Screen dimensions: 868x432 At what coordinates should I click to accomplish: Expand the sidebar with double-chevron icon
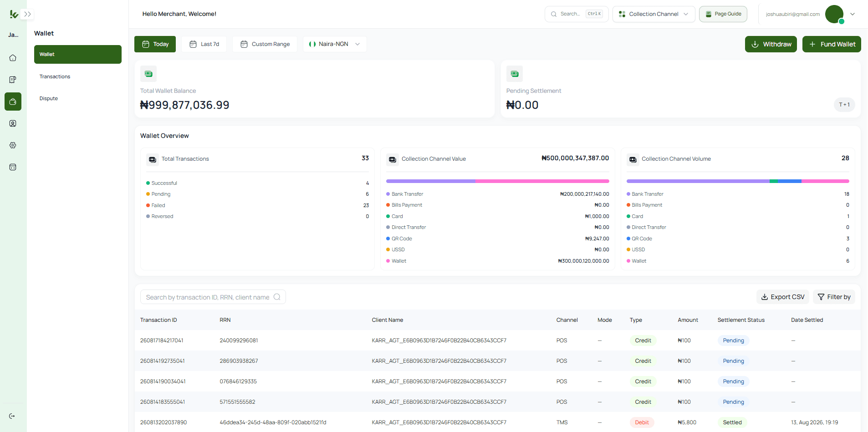click(x=27, y=14)
